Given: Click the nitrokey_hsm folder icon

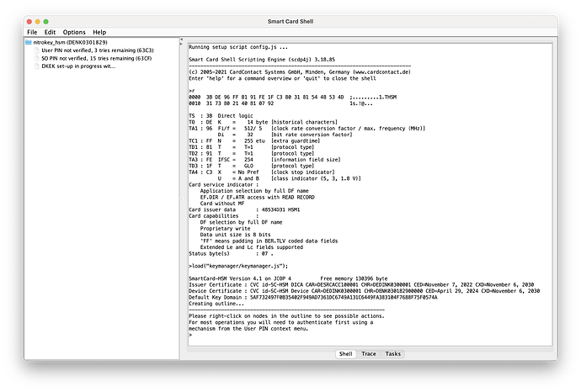Looking at the screenshot, I should (28, 42).
